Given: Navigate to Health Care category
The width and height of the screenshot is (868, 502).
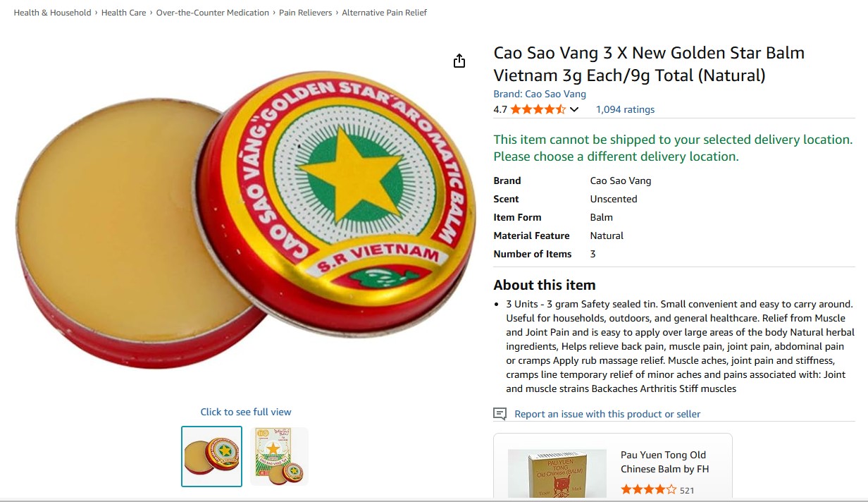Looking at the screenshot, I should click(124, 12).
